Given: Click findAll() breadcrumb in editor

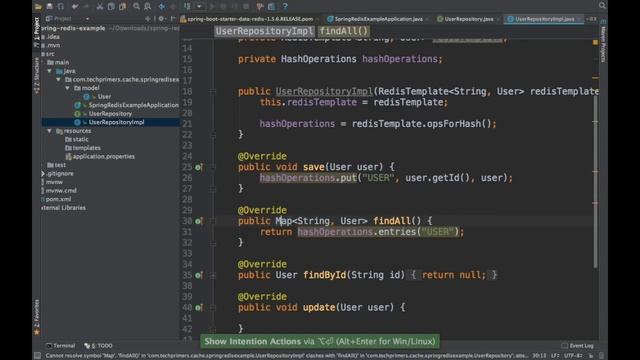Looking at the screenshot, I should tap(343, 31).
